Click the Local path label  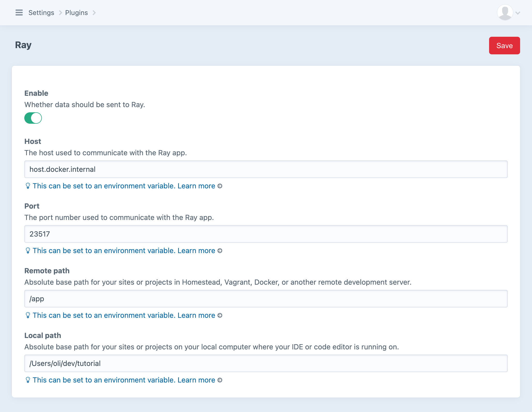[x=43, y=335]
